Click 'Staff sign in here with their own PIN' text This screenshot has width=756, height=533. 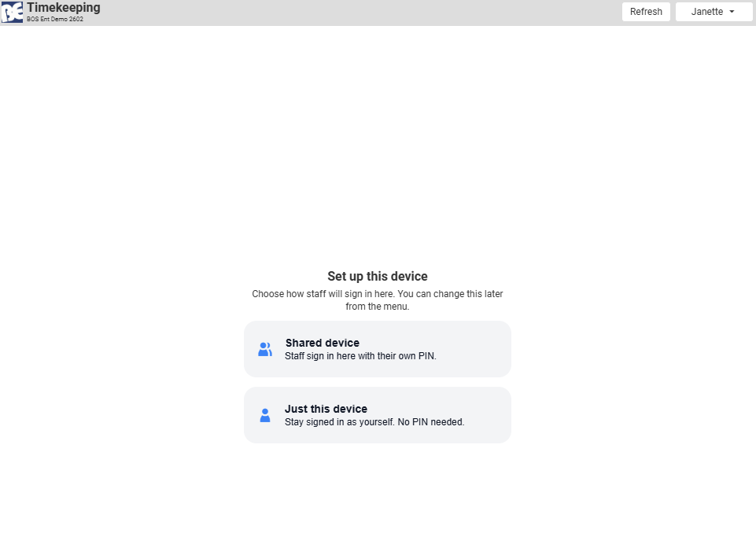(360, 356)
